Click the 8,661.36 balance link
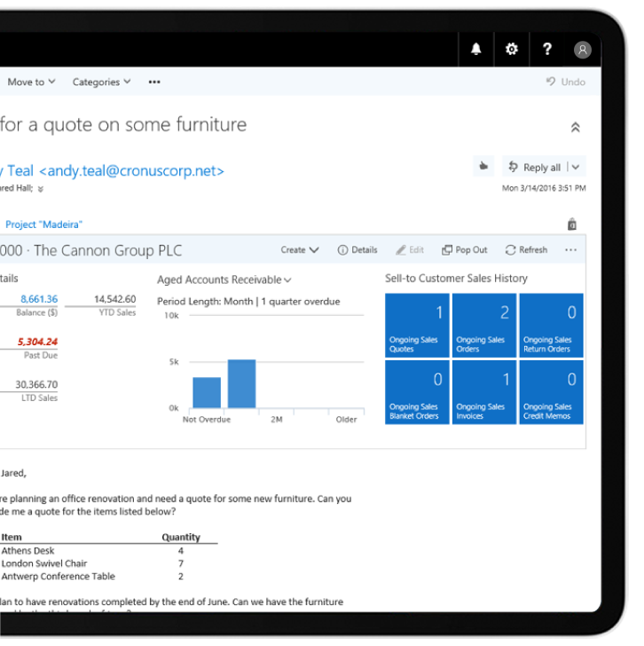 click(39, 299)
